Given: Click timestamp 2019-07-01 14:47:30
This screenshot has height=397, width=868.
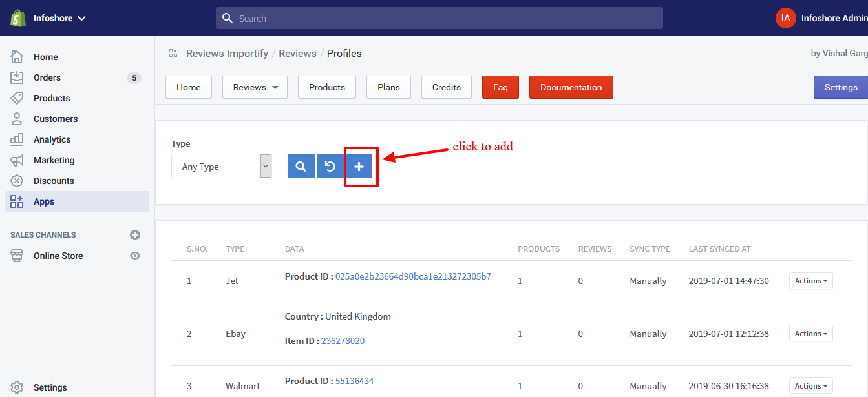Looking at the screenshot, I should [728, 281].
